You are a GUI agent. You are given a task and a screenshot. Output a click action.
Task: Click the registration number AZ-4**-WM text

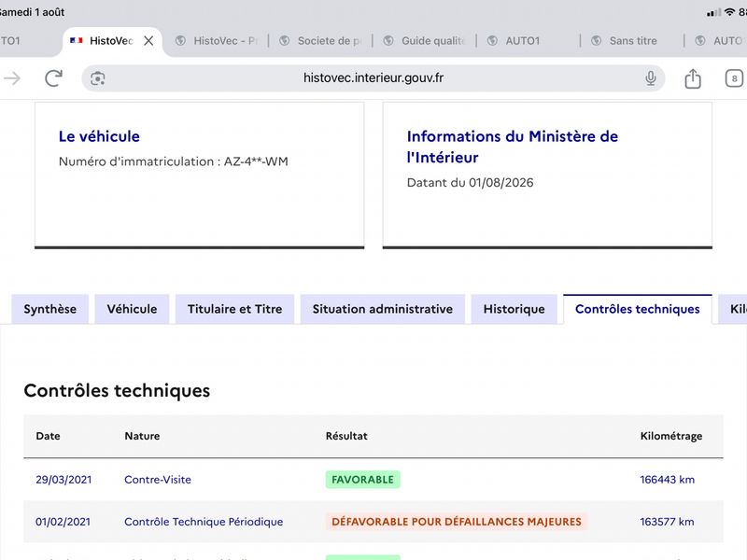256,161
